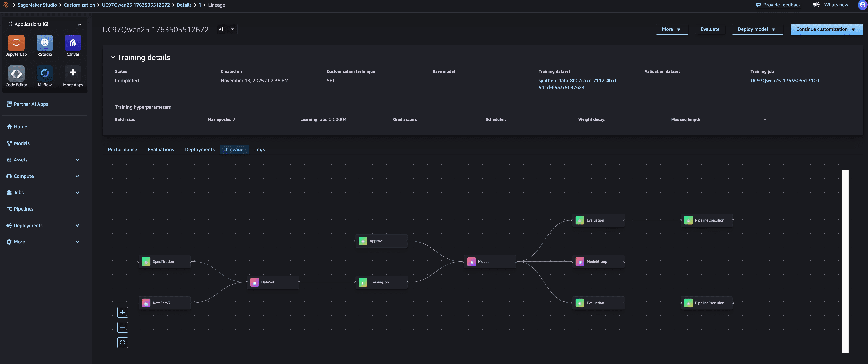Collapse the Applications panel chevron
The height and width of the screenshot is (364, 868).
coord(80,24)
